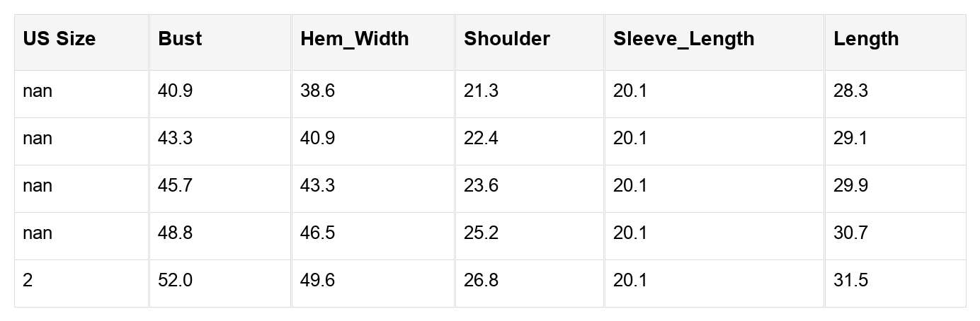Click the Hem_Width value 46.5
980x321 pixels.
tap(317, 233)
